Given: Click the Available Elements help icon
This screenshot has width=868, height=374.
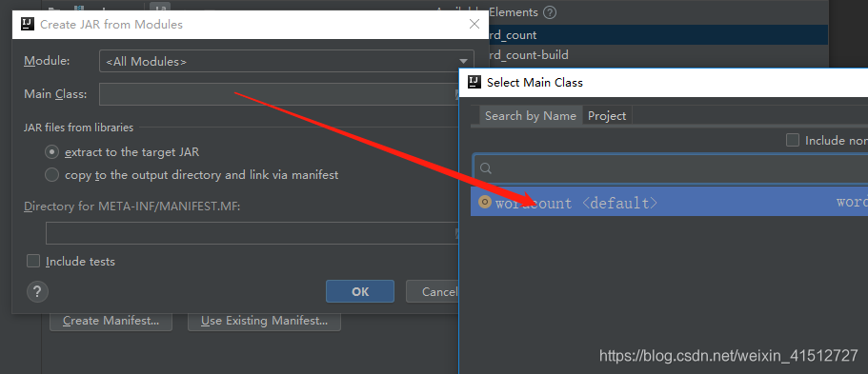Looking at the screenshot, I should [x=550, y=12].
